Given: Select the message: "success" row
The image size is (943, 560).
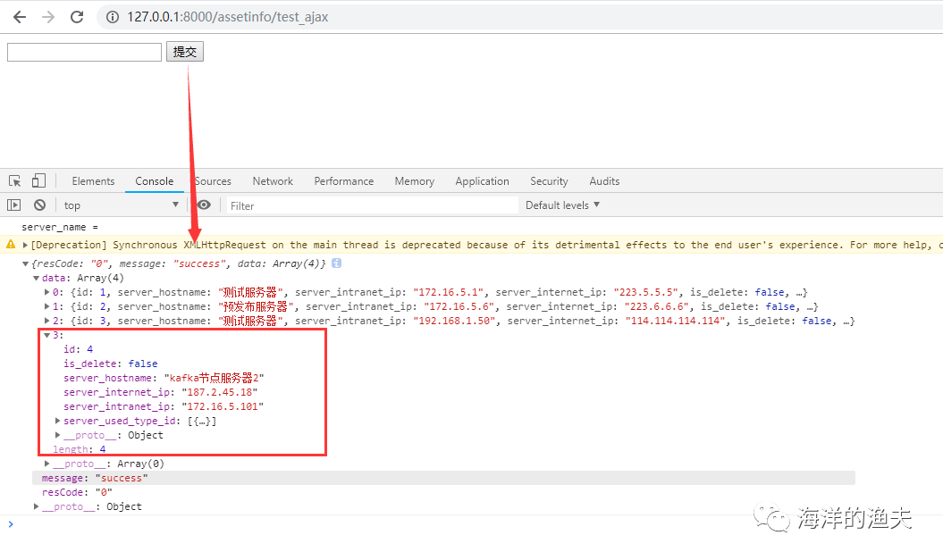Looking at the screenshot, I should coord(443,479).
